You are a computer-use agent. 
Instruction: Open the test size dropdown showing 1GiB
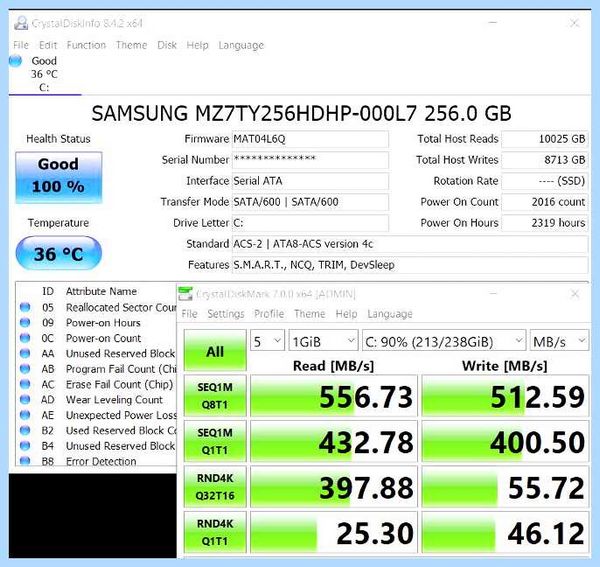323,341
